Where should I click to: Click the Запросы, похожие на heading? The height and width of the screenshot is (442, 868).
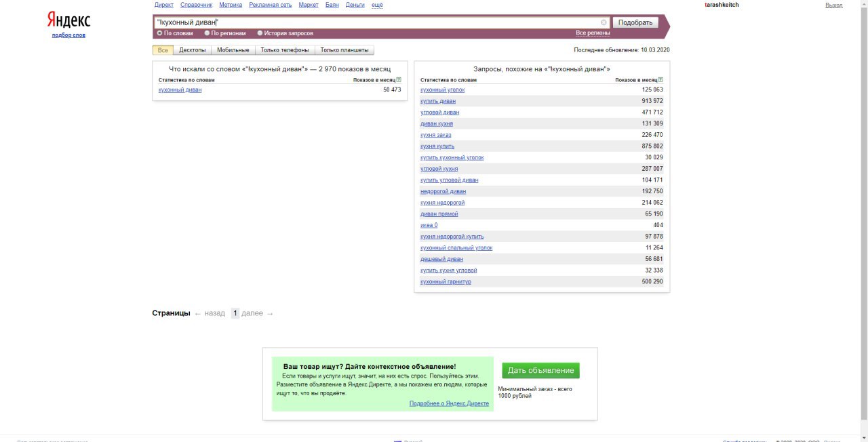point(542,69)
